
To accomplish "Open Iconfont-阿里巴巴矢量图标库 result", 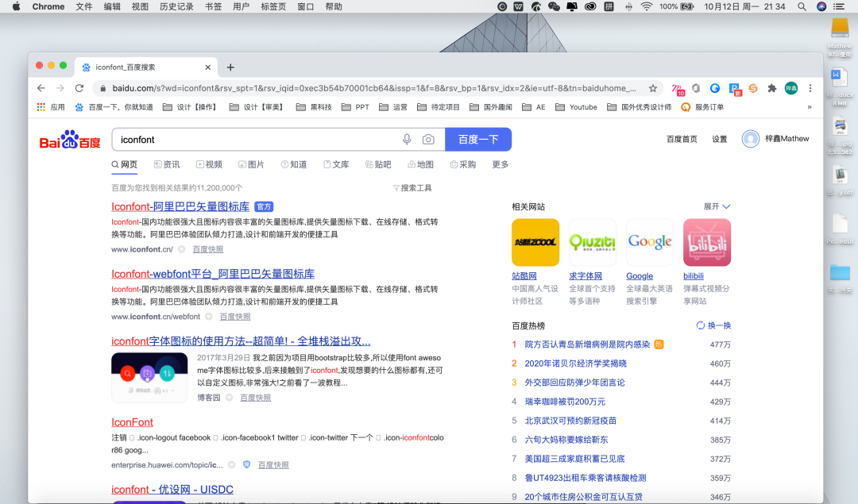I will 180,206.
